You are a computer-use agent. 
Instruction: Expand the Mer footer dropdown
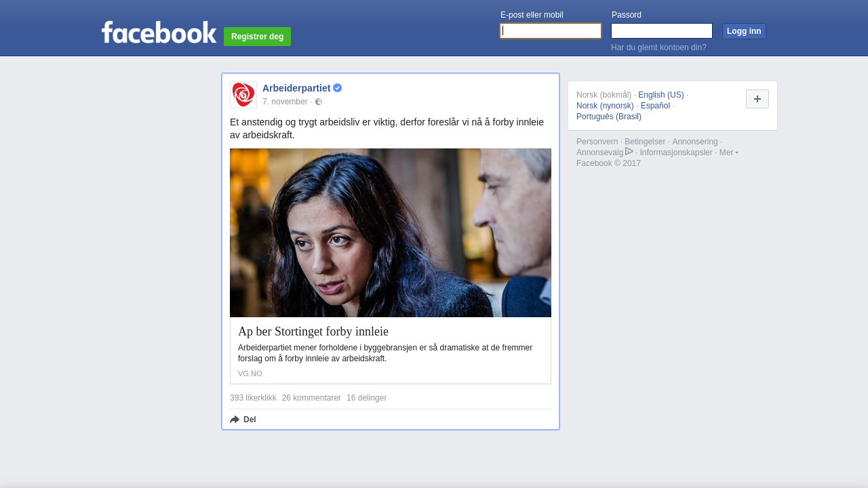[x=729, y=152]
